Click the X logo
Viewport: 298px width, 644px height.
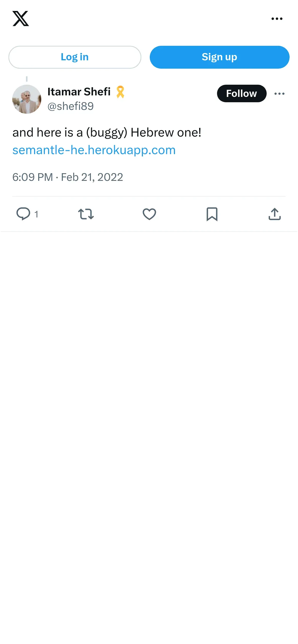[21, 19]
